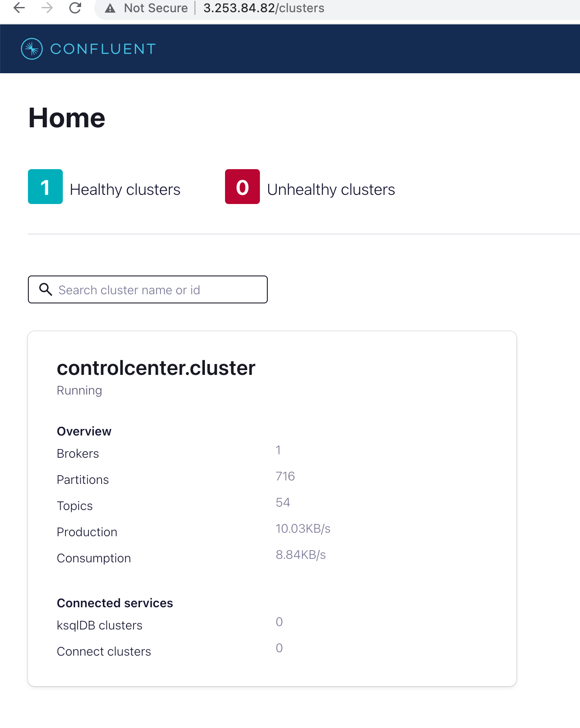Reload the current page

tap(75, 8)
